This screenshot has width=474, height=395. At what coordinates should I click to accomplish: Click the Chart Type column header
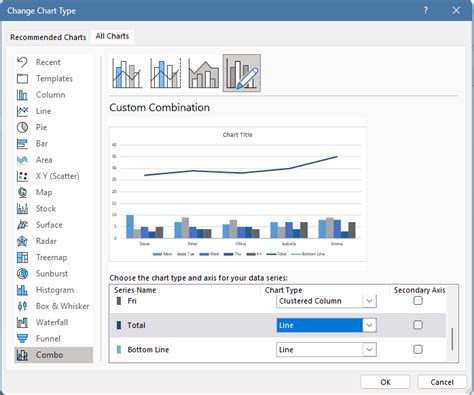point(283,290)
